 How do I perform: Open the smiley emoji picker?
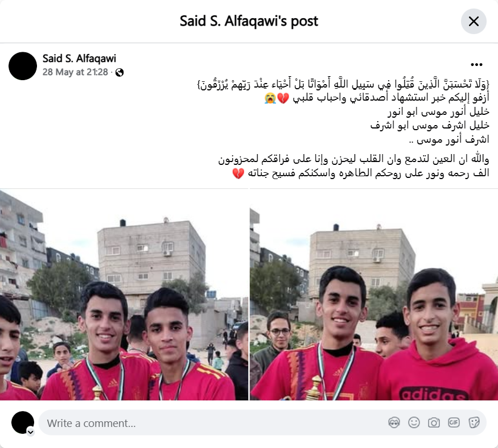point(414,422)
